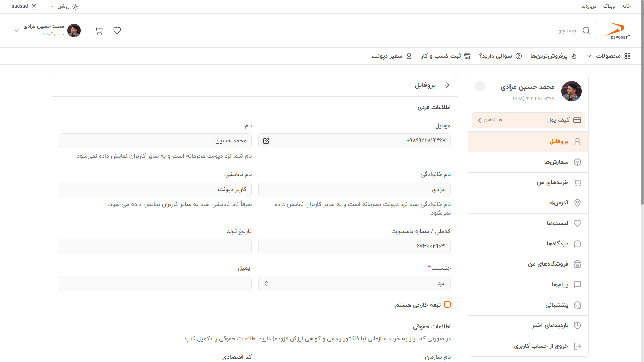Open the وبلاگ link in top bar

(609, 6)
